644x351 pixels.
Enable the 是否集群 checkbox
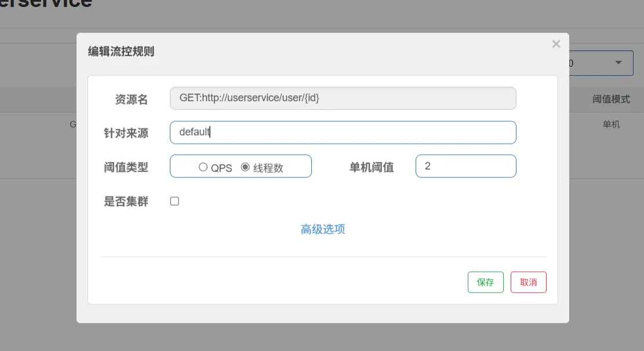(x=174, y=202)
